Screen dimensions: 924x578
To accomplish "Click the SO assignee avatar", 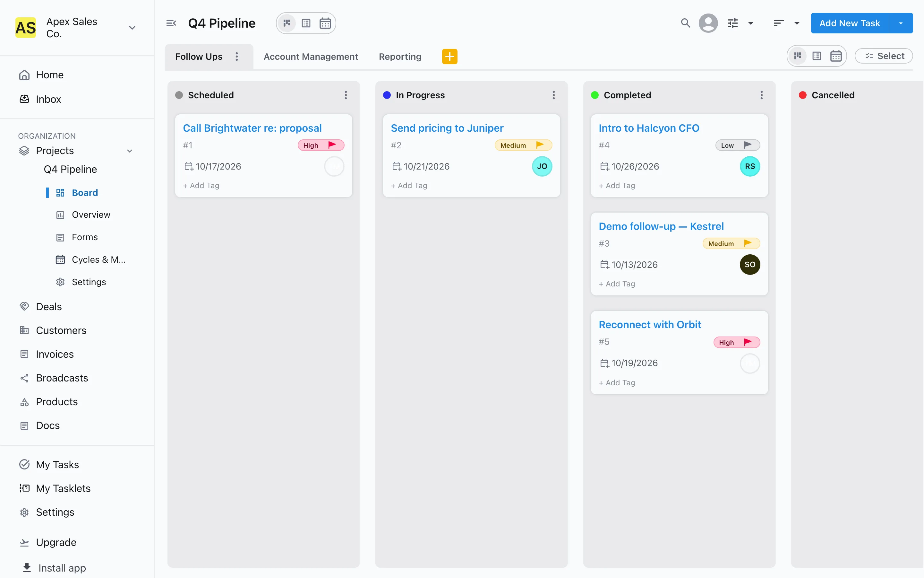I will [x=749, y=265].
